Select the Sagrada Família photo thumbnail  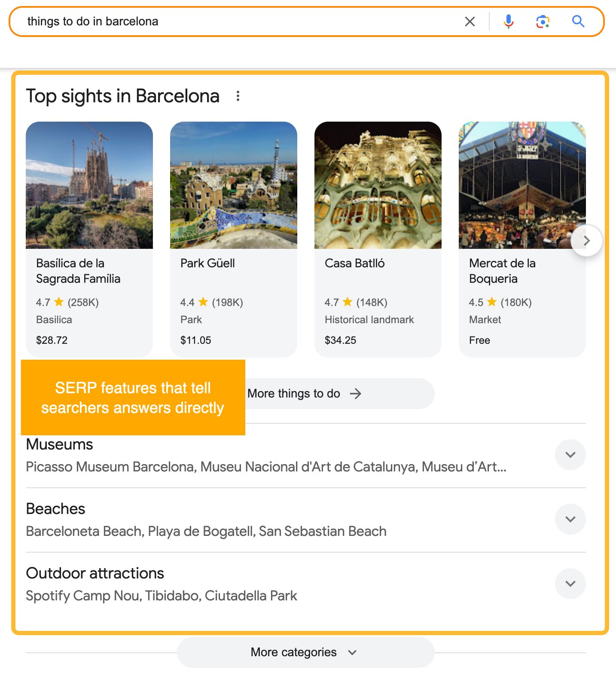coord(89,185)
